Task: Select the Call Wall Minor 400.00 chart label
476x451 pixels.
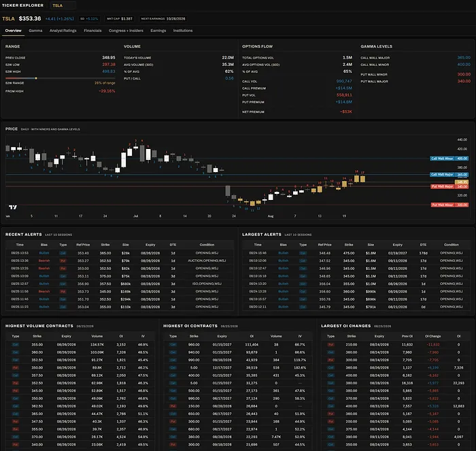Action: point(449,158)
